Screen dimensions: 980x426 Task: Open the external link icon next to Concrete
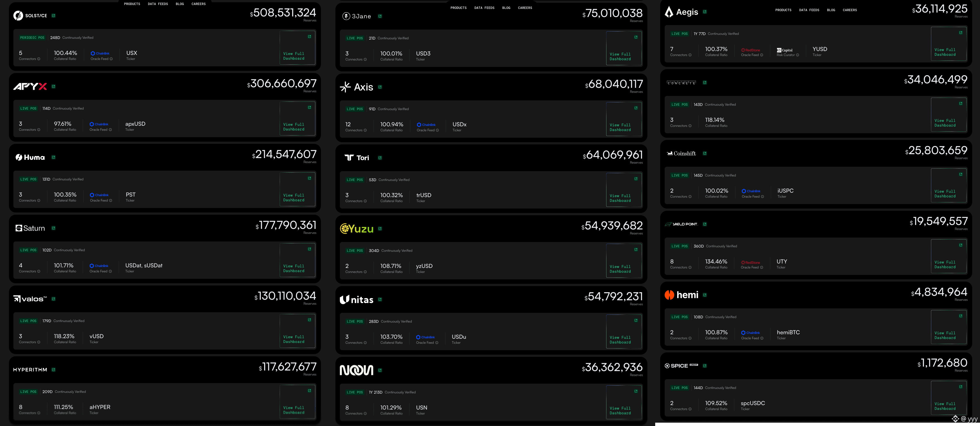coord(704,83)
